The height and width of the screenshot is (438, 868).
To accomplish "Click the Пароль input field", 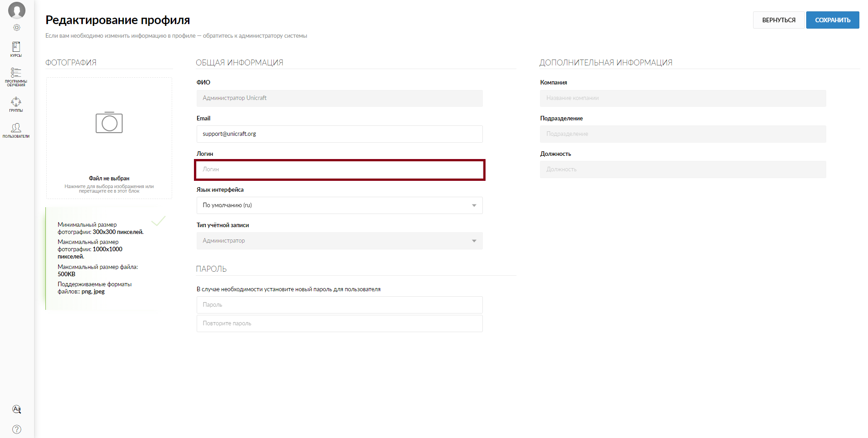I will point(339,305).
